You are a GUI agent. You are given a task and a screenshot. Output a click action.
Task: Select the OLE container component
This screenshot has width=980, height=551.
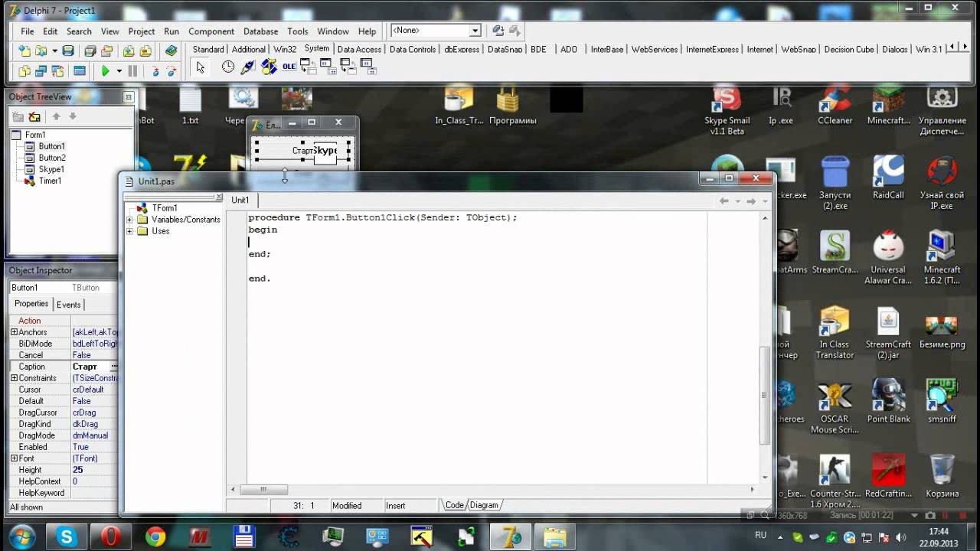coord(289,67)
